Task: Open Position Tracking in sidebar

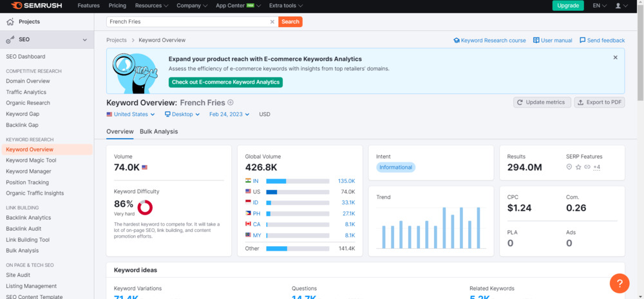Action: pyautogui.click(x=27, y=182)
